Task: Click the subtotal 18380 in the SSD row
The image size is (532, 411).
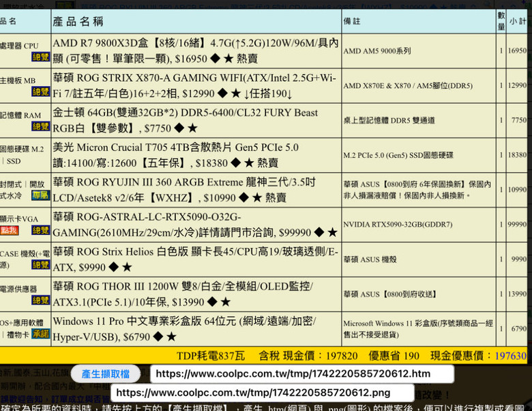Action: (518, 155)
